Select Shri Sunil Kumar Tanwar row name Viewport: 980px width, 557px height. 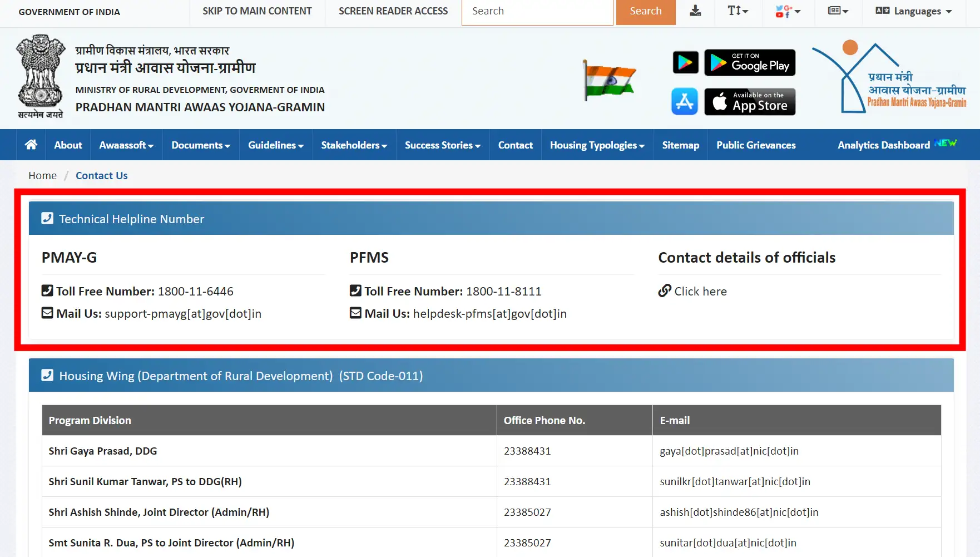(x=145, y=481)
